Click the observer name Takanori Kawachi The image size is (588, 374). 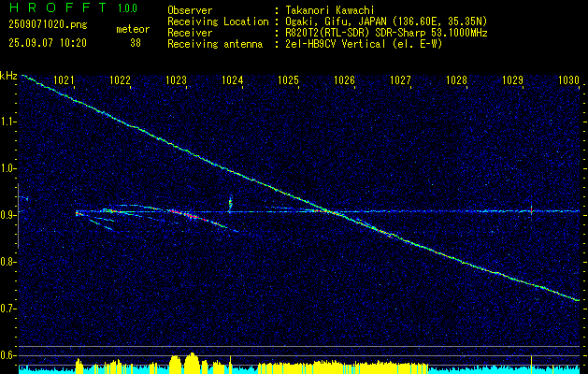click(329, 10)
